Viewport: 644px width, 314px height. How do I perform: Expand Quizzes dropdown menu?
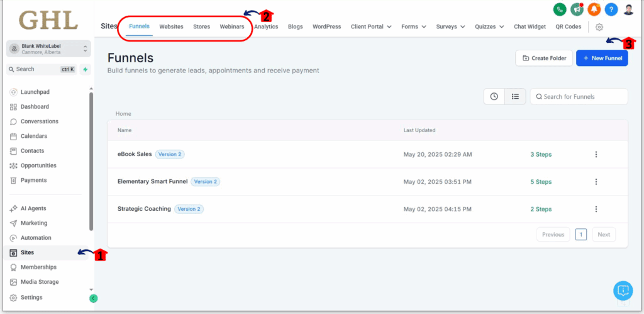[x=489, y=26]
